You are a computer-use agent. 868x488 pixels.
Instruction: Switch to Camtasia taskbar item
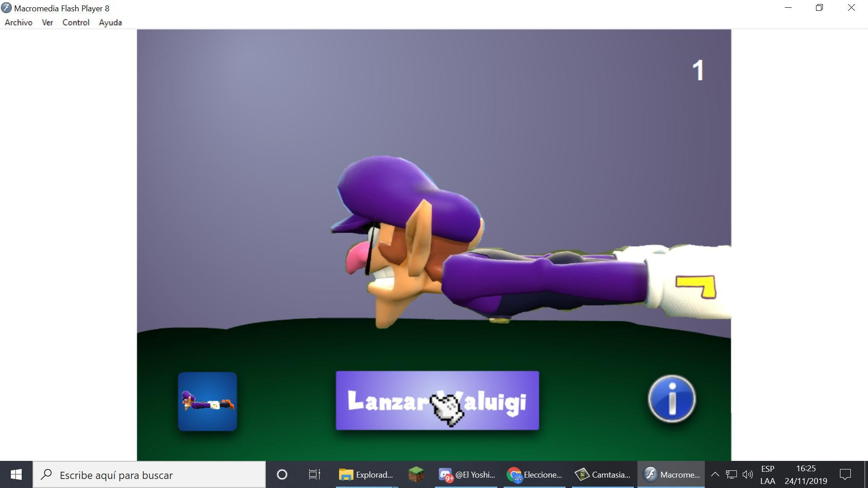click(x=603, y=474)
